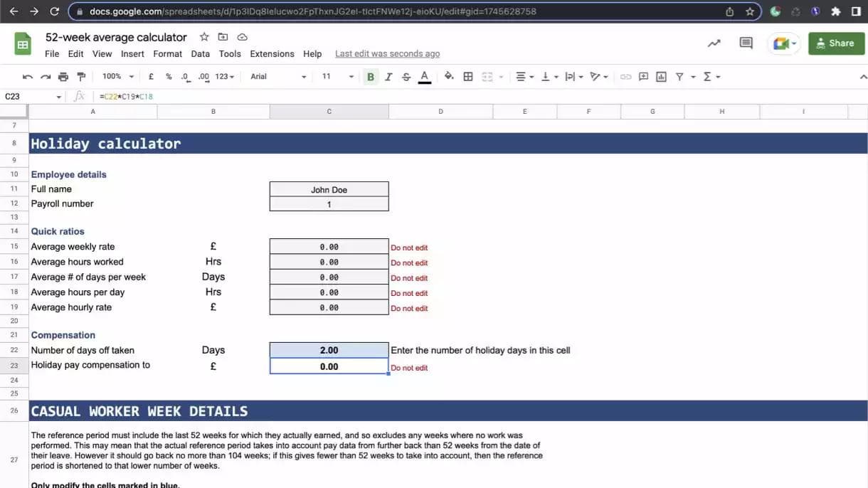Open the Borders tool
The height and width of the screenshot is (488, 868).
(468, 77)
